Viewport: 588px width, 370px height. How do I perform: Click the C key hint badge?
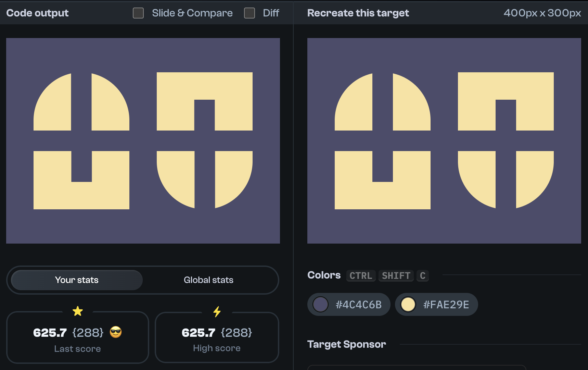(423, 275)
